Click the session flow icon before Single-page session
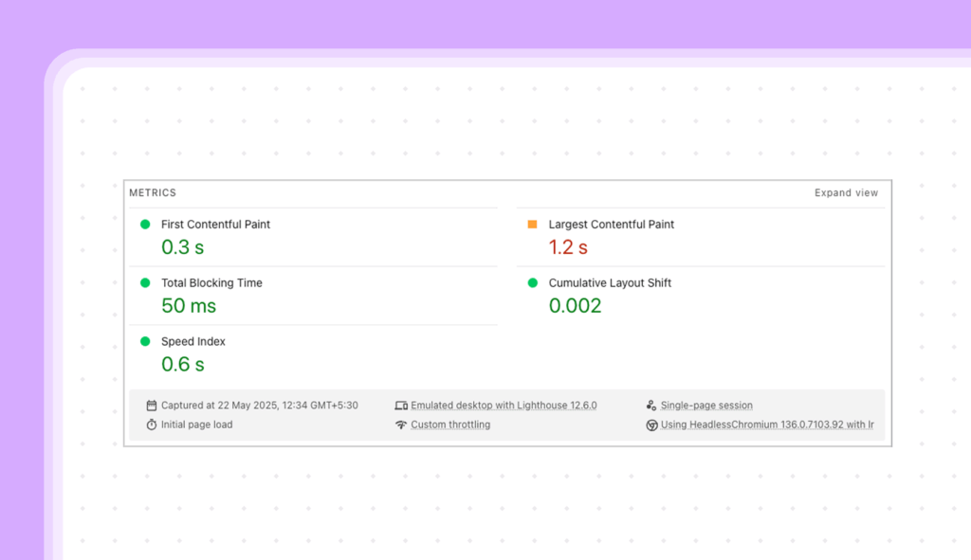 (651, 405)
